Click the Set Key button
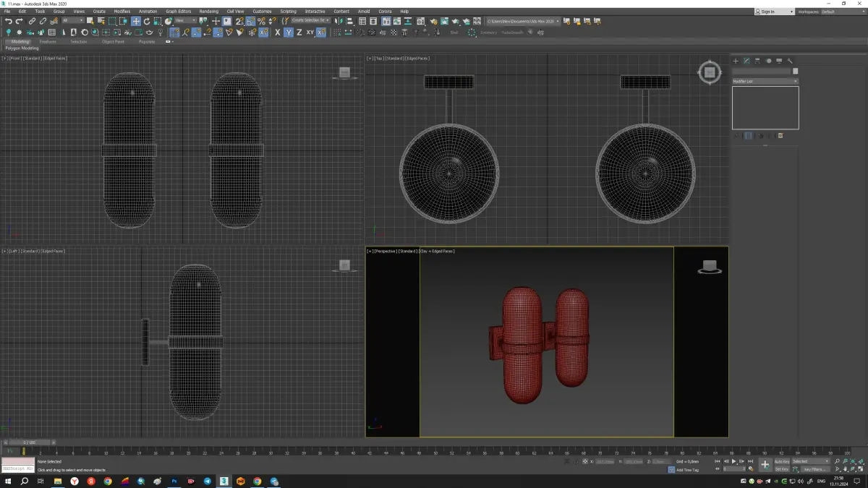868x488 pixels. click(x=782, y=469)
